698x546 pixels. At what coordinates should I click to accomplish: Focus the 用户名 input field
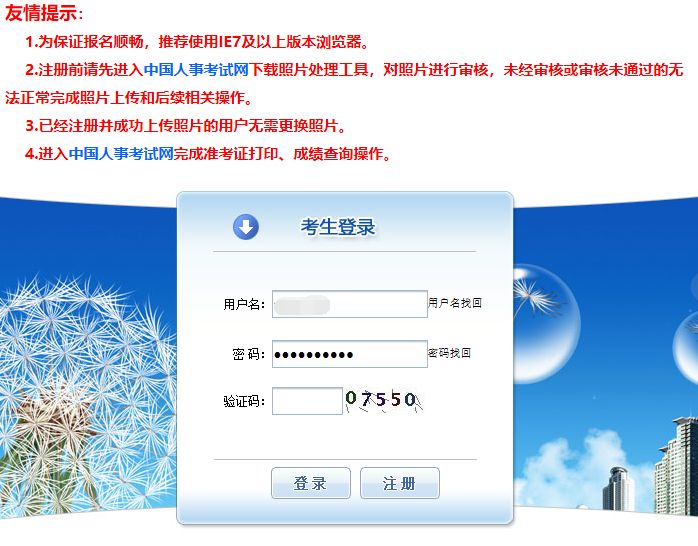350,304
